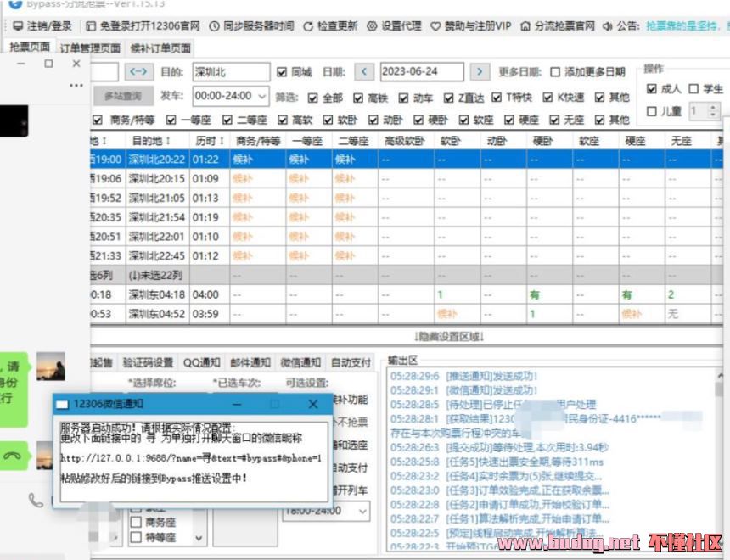Viewport: 730px width, 560px height.
Task: Toggle the 高铁 filter checkbox
Action: coord(357,98)
